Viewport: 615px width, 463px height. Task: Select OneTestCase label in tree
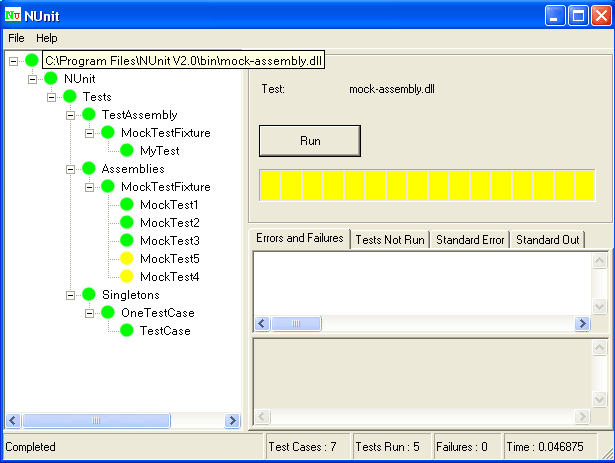(x=158, y=313)
